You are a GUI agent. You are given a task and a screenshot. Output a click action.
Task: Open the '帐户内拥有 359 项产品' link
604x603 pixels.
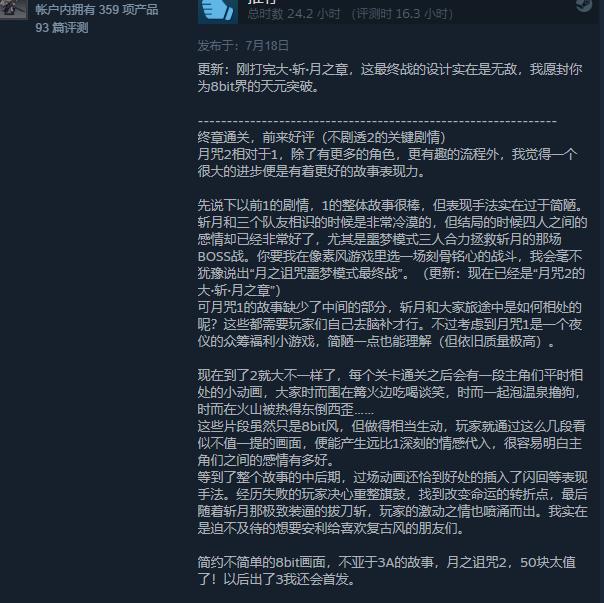[x=97, y=10]
